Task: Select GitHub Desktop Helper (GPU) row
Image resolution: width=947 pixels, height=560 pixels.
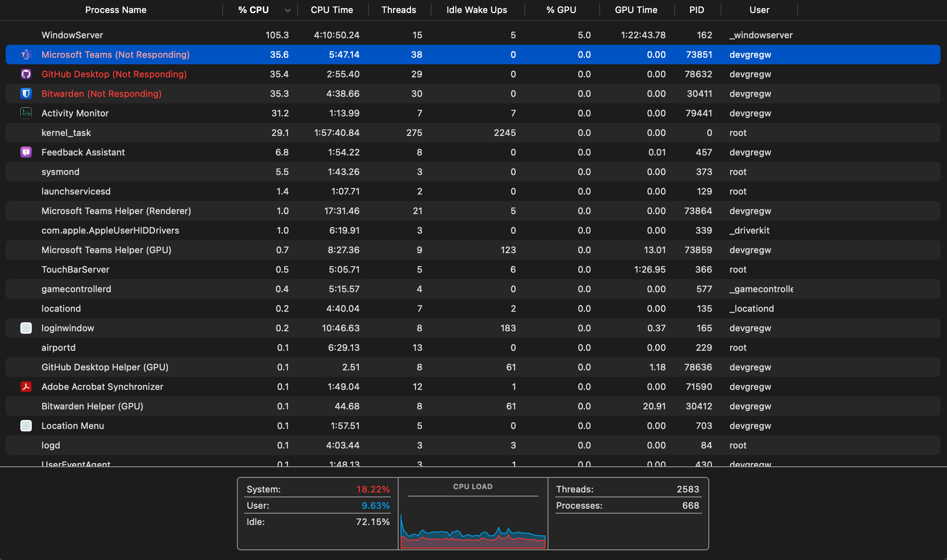Action: click(x=473, y=367)
